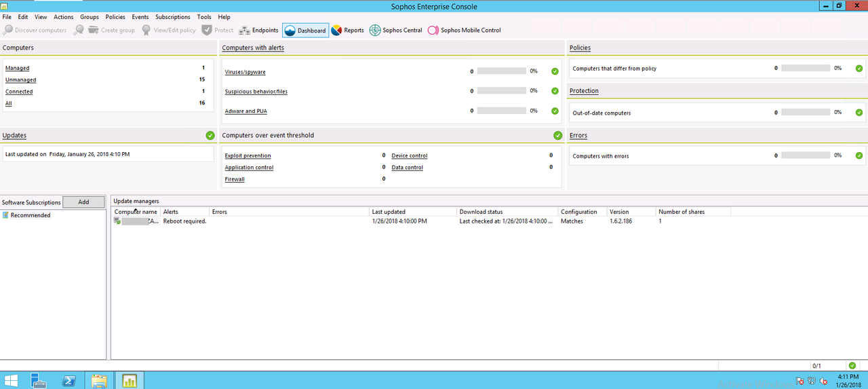Screen dimensions: 868x389
Task: Open the Events menu
Action: 140,17
